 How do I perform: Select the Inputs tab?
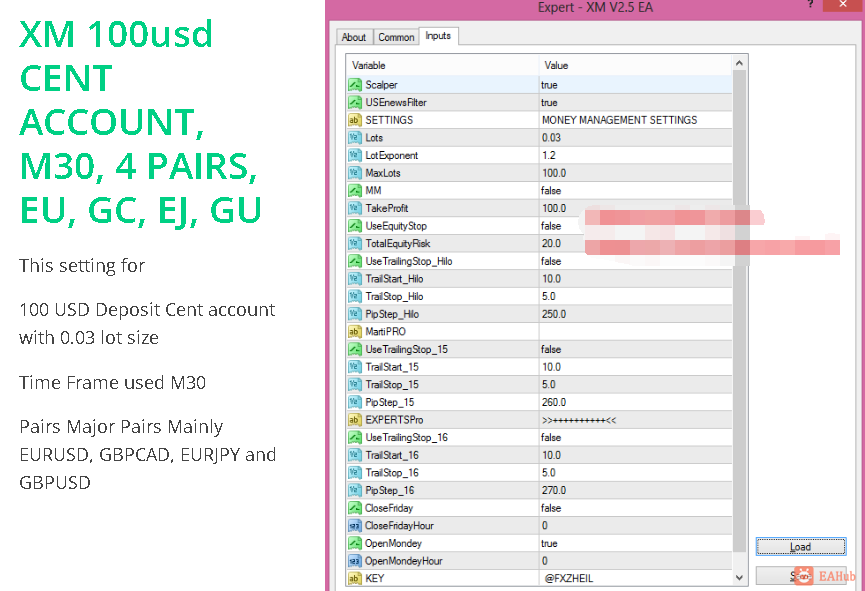tap(438, 36)
